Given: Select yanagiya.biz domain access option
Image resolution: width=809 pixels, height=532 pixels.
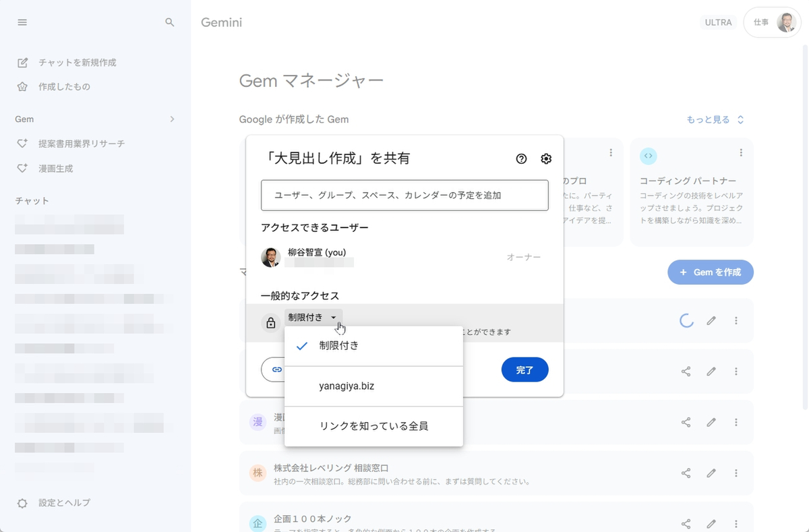Looking at the screenshot, I should (x=374, y=386).
